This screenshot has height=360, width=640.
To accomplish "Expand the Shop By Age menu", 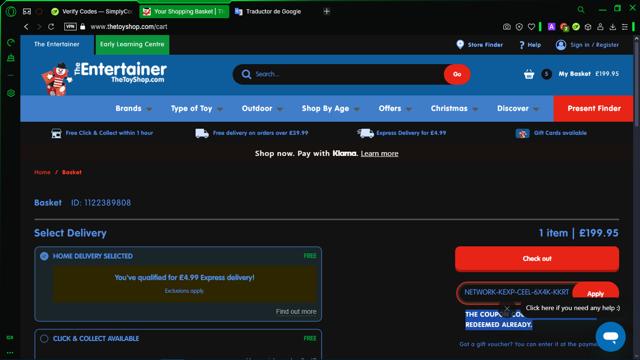I will tap(331, 109).
